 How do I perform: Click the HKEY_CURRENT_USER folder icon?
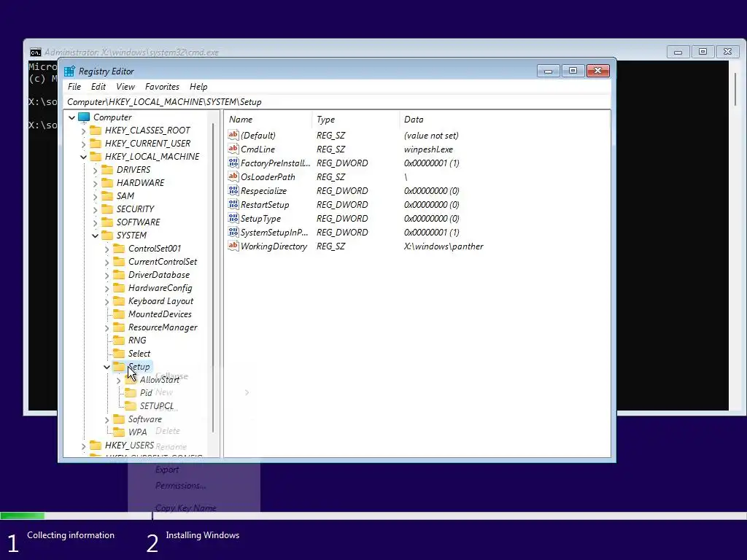[x=96, y=144]
